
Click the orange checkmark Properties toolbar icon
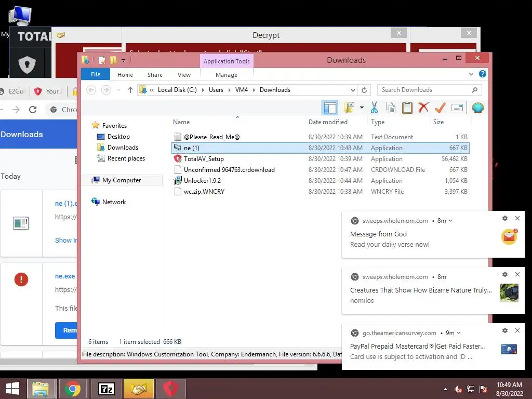coord(440,108)
